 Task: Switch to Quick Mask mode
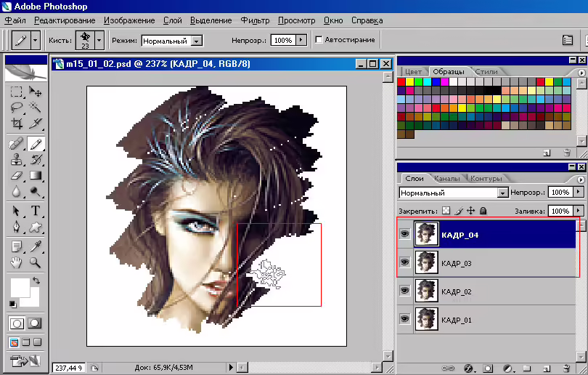click(35, 323)
